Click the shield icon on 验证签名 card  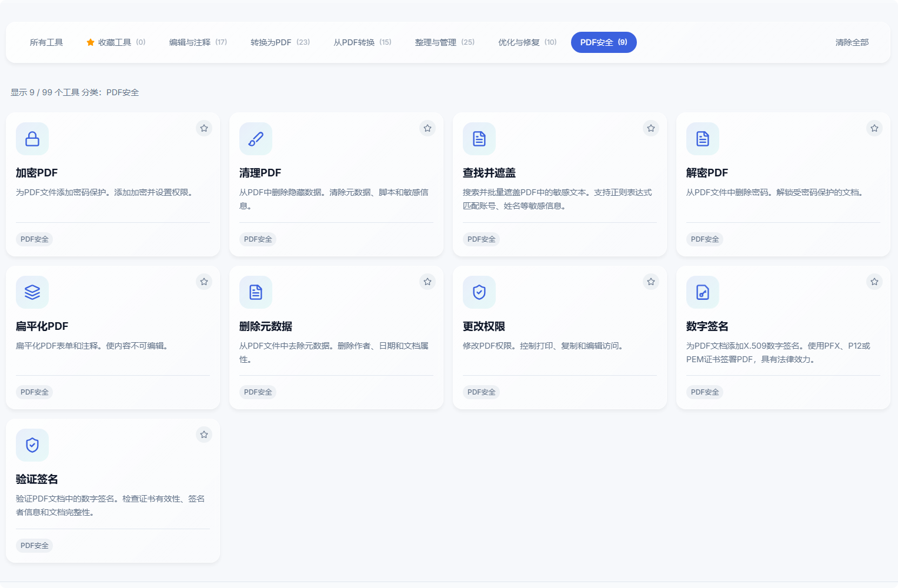click(x=32, y=445)
